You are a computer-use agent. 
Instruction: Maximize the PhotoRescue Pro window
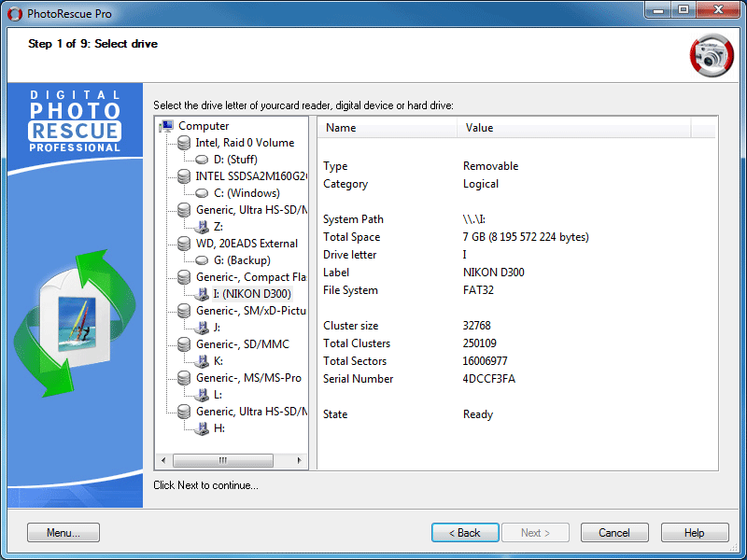click(684, 9)
